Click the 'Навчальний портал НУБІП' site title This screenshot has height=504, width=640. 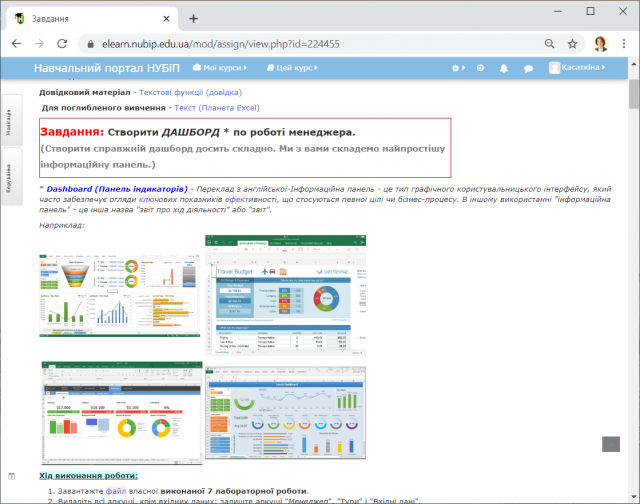pos(107,68)
